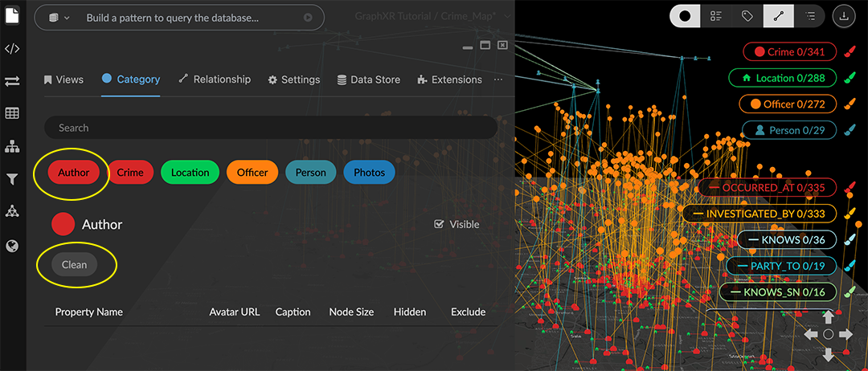Screen dimensions: 868x371
Task: Toggle the node display circle button in toolbar
Action: pos(685,15)
